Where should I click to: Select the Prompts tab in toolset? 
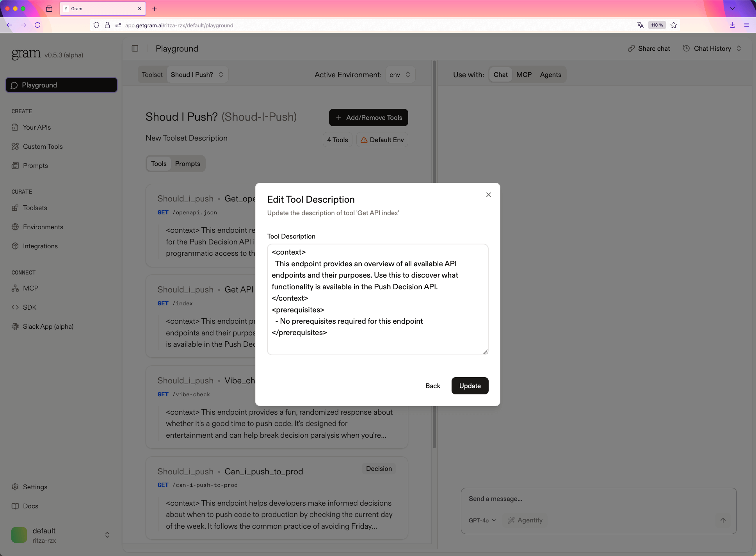coord(187,164)
